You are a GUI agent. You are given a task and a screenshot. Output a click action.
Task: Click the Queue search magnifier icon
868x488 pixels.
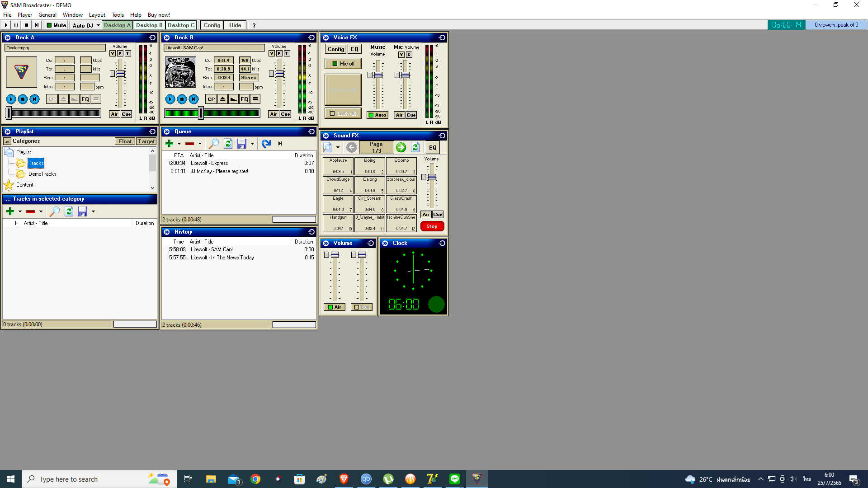(x=213, y=144)
